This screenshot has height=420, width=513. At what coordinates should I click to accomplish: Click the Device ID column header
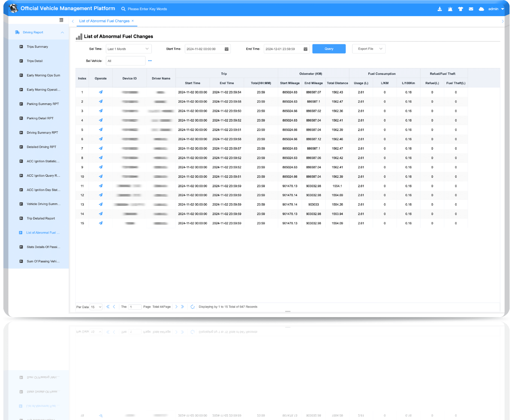click(130, 78)
